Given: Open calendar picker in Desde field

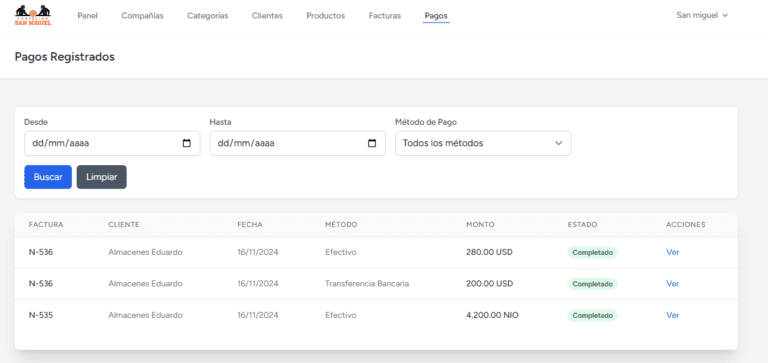Looking at the screenshot, I should point(187,144).
